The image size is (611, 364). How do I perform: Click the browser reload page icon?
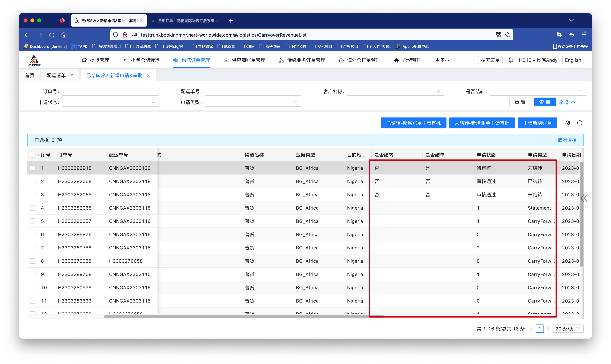tap(52, 35)
